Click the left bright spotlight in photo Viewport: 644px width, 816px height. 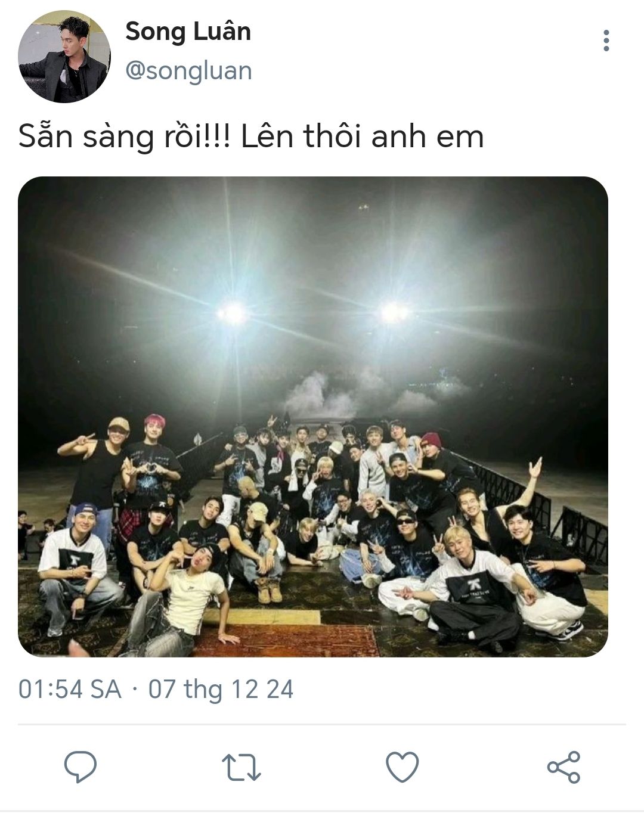tap(233, 312)
